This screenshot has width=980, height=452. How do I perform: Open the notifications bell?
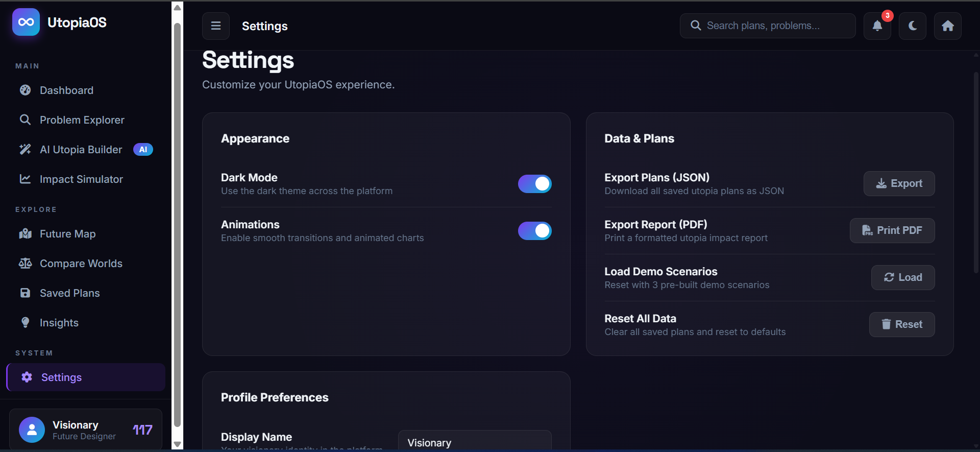tap(877, 26)
